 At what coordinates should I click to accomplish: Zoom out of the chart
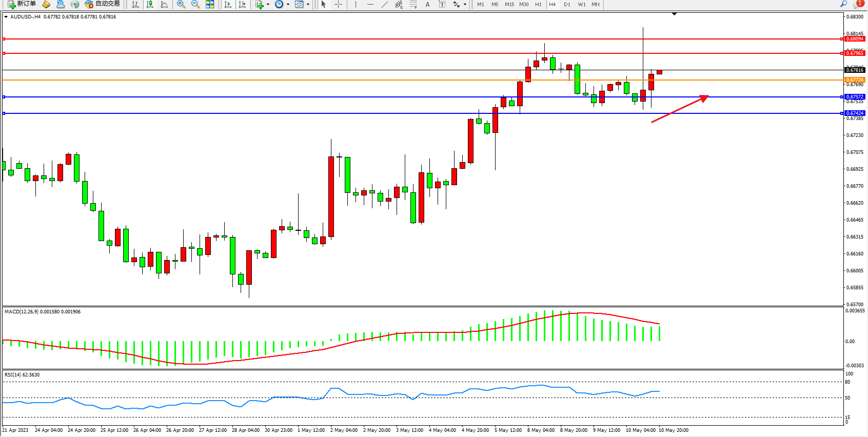point(195,4)
